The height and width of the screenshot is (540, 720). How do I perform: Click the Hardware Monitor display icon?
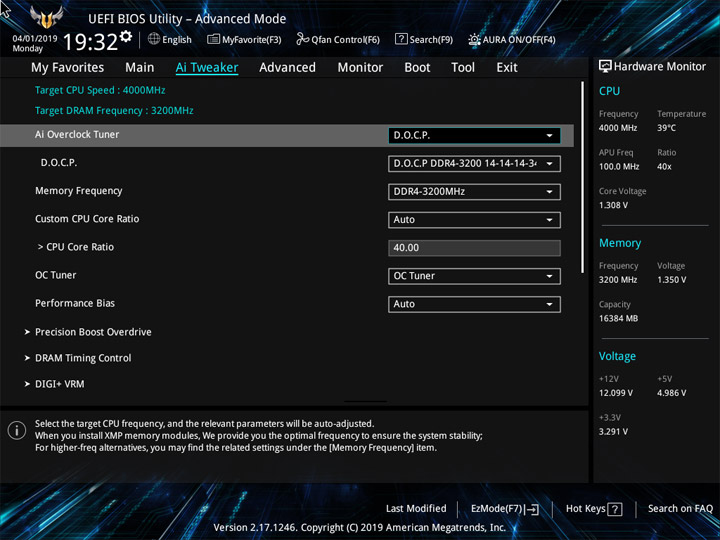(x=605, y=67)
